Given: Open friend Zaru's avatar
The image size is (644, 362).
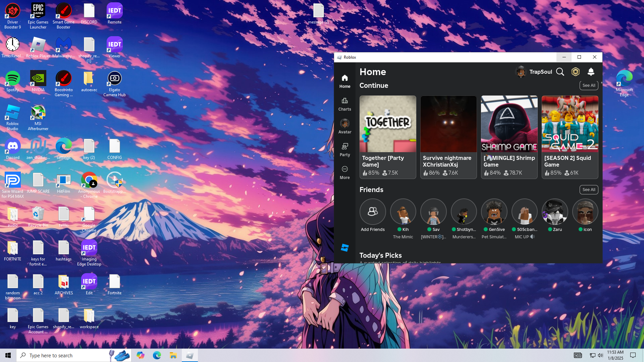Looking at the screenshot, I should pos(555,212).
